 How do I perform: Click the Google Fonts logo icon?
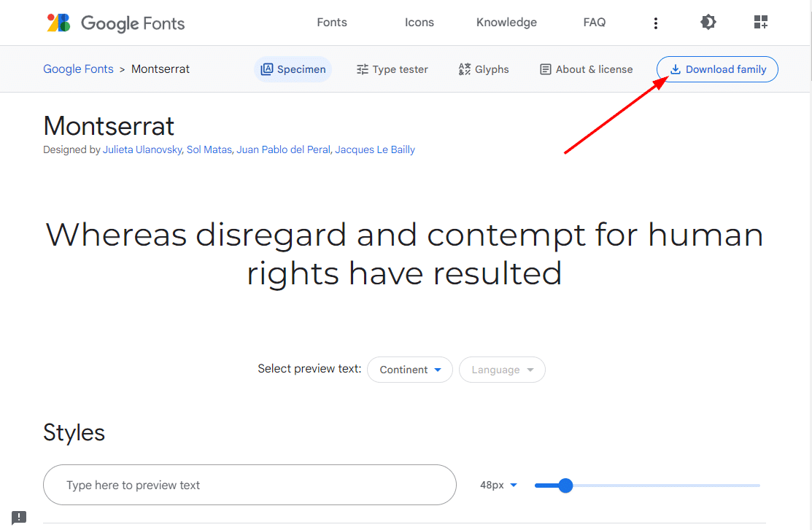(59, 23)
